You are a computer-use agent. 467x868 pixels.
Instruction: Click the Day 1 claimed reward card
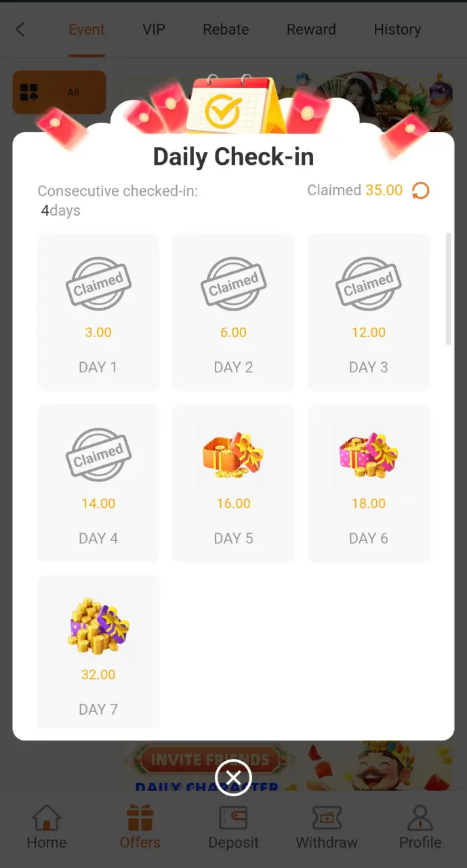click(98, 312)
